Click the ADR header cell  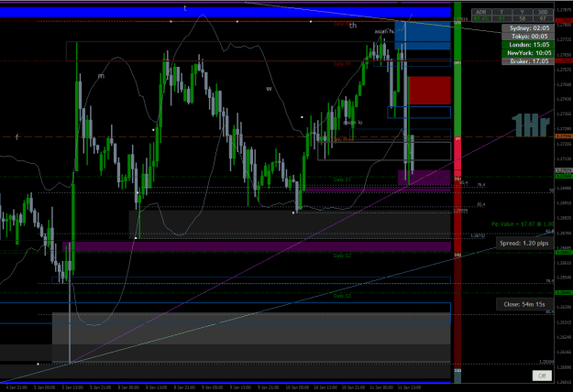(481, 12)
